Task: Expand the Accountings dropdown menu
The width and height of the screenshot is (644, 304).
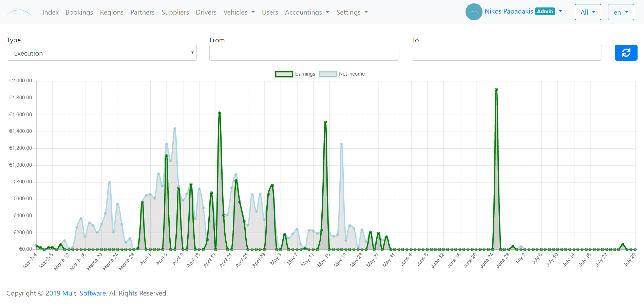Action: click(x=307, y=12)
